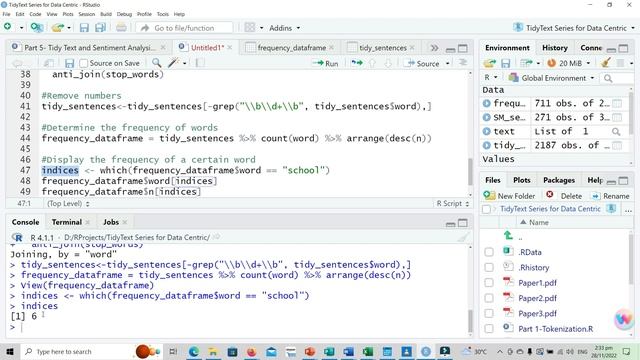Click the Open File folder icon
This screenshot has height=360, width=640.
(x=58, y=27)
